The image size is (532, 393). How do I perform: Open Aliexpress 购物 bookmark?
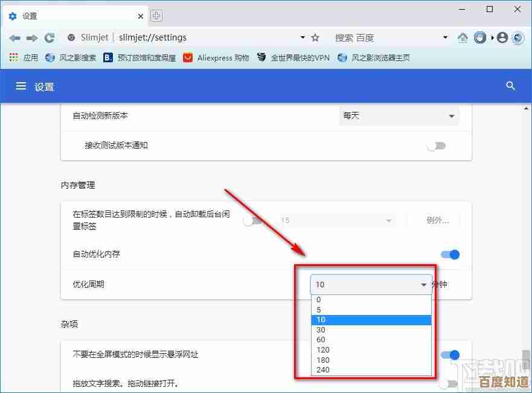pos(216,57)
